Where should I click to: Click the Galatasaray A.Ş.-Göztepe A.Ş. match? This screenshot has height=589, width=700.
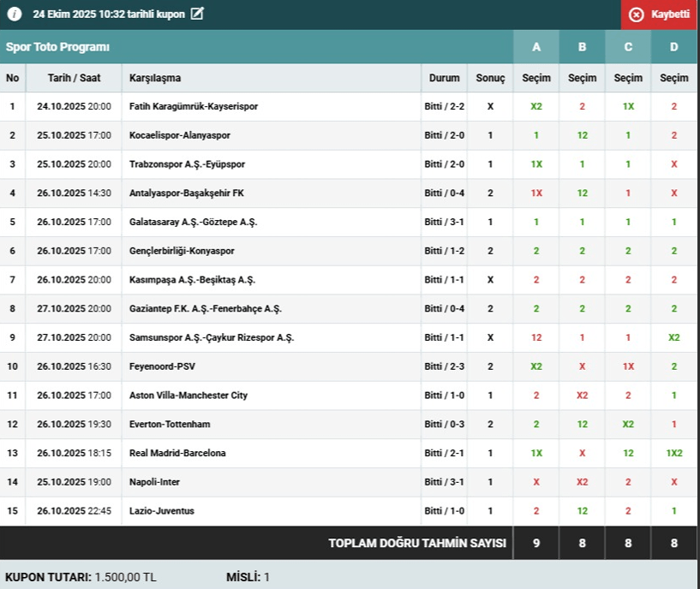tap(193, 222)
